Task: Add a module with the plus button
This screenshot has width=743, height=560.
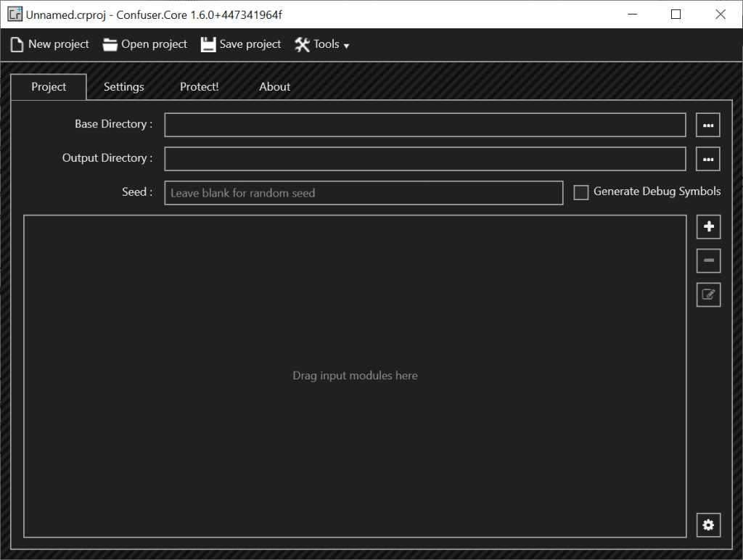Action: (x=708, y=226)
